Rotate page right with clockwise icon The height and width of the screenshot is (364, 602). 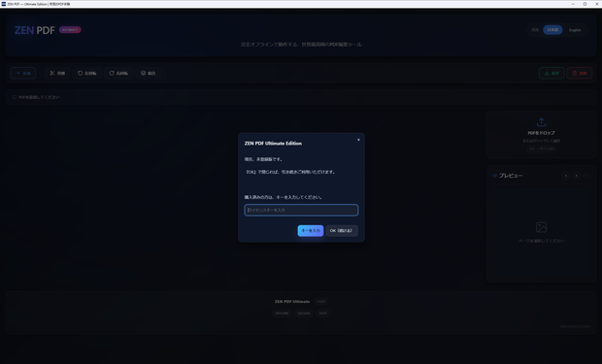point(118,73)
